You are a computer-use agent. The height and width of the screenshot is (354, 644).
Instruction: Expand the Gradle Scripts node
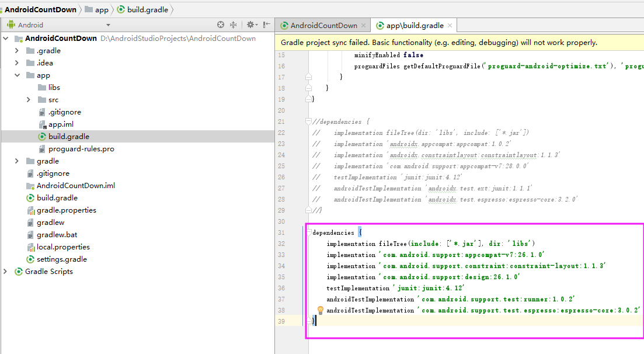tap(5, 272)
